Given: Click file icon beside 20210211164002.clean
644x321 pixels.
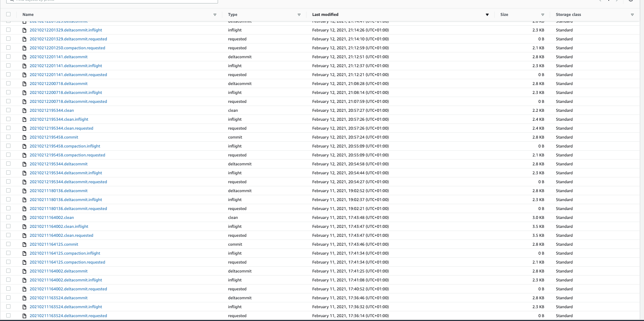Looking at the screenshot, I should click(x=24, y=218).
